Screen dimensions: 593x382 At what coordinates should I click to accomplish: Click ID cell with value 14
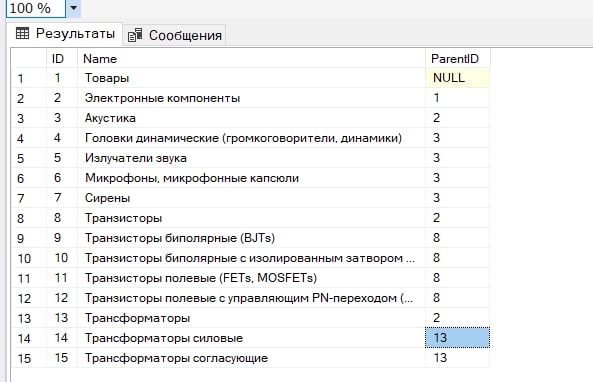pos(62,338)
